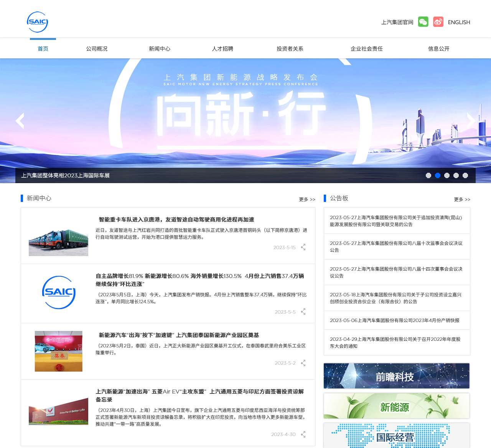Share the 2023-4-30 news article
491x448 pixels.
point(303,435)
